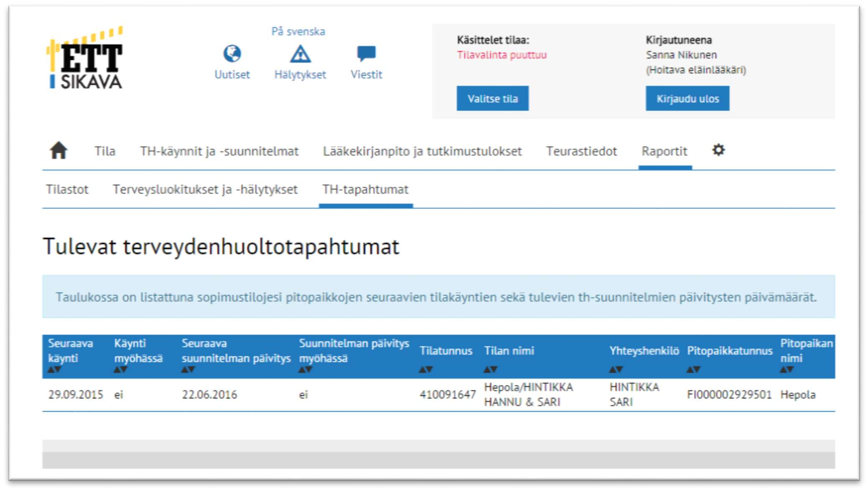
Task: Sort by Seuraava käynti column arrows
Action: pyautogui.click(x=54, y=370)
